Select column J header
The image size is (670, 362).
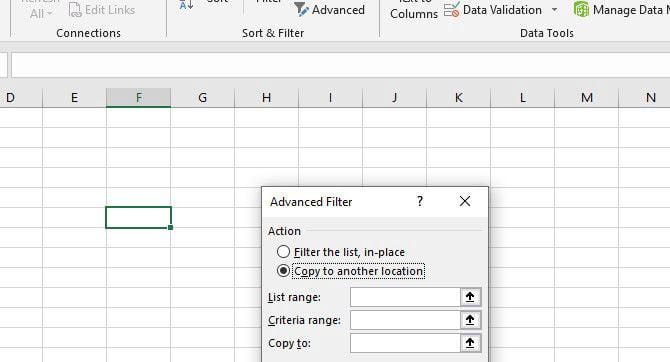pos(394,98)
